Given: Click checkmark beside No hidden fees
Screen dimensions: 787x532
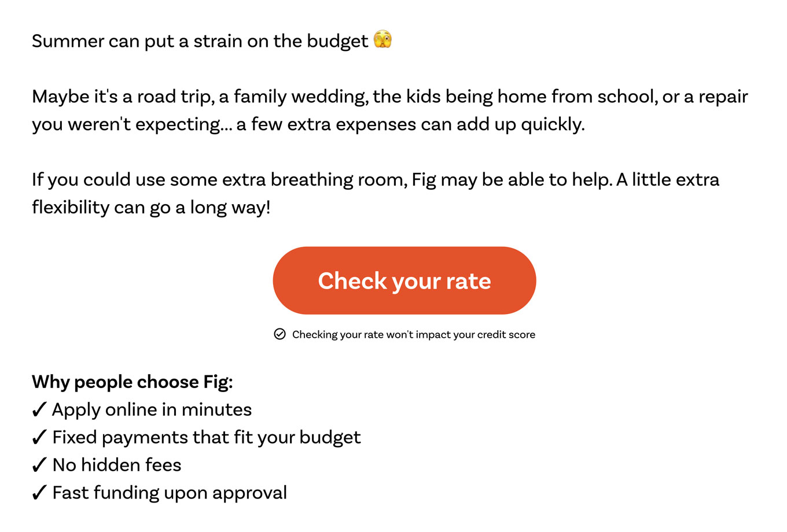Looking at the screenshot, I should pyautogui.click(x=39, y=465).
